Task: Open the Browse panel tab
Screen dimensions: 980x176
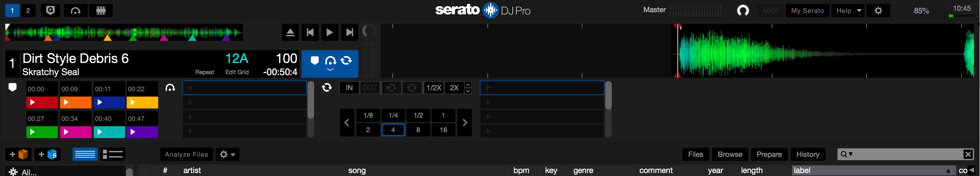Action: point(730,154)
